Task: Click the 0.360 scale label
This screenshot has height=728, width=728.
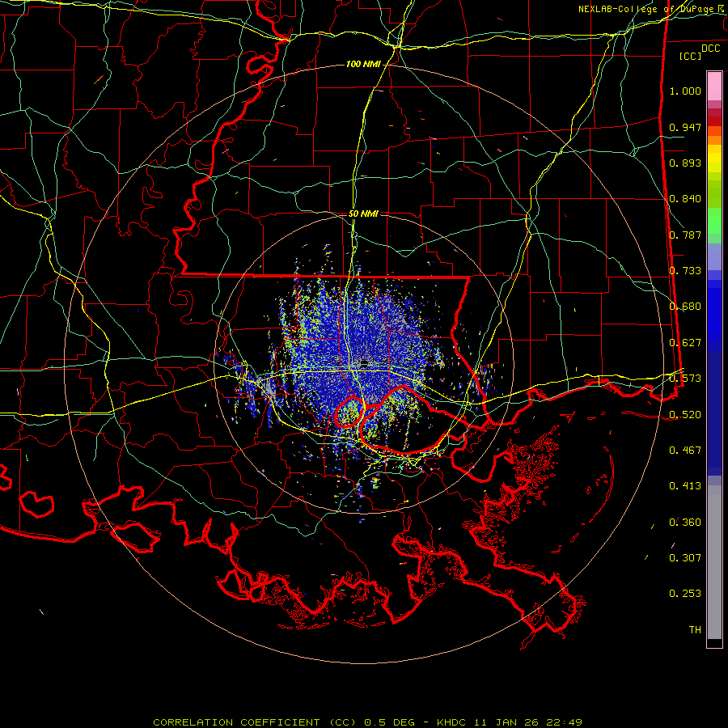Action: click(x=685, y=523)
